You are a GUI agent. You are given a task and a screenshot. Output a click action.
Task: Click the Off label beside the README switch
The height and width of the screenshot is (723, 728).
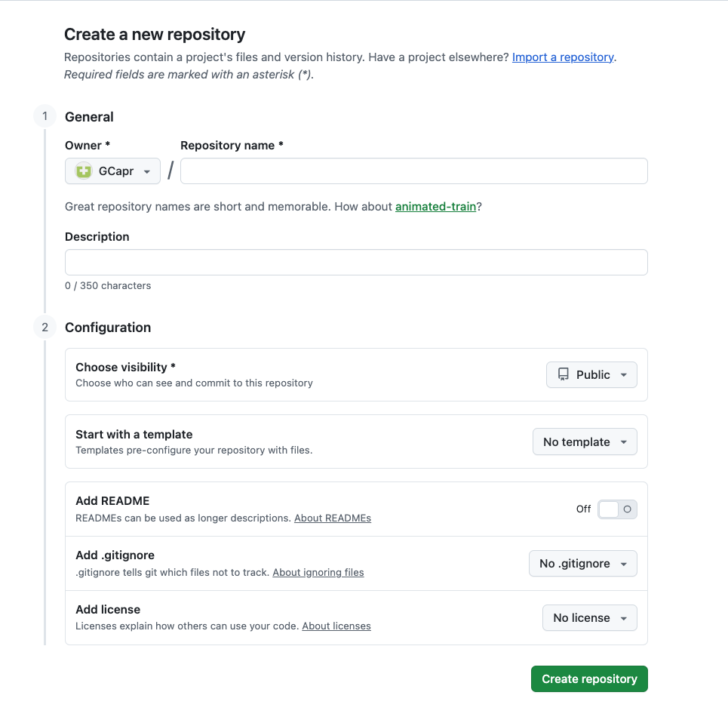(x=583, y=509)
